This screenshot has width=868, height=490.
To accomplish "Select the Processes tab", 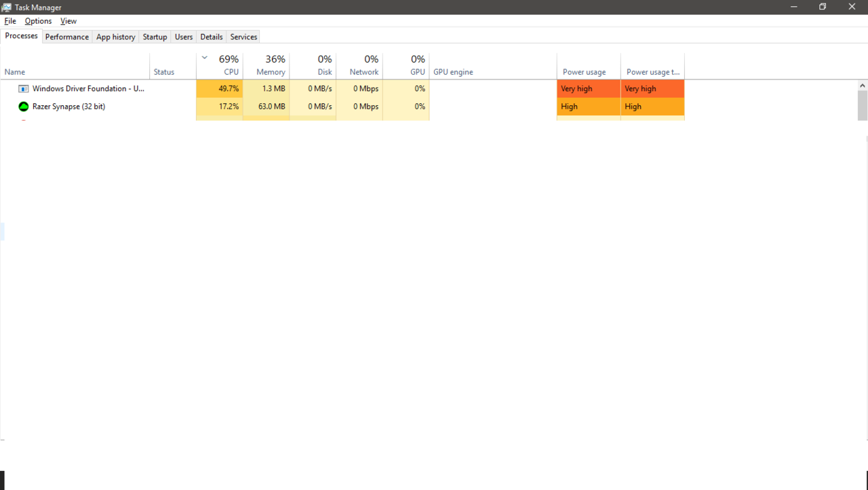I will (21, 36).
